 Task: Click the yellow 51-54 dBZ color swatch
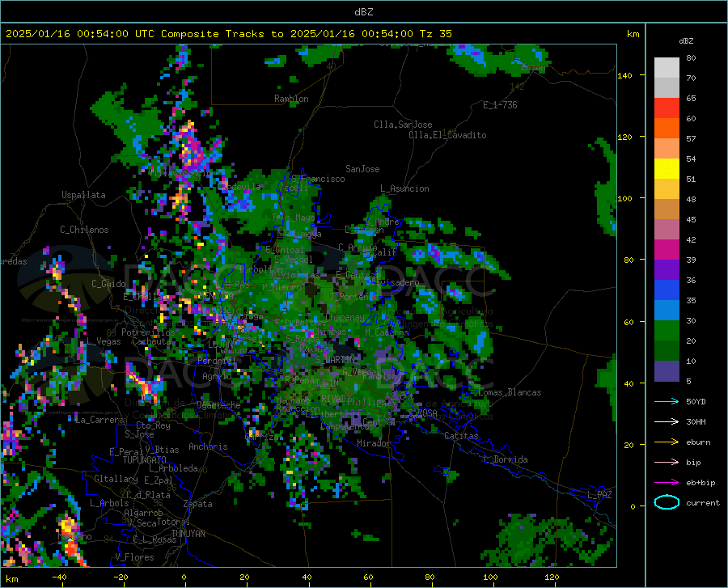click(667, 168)
